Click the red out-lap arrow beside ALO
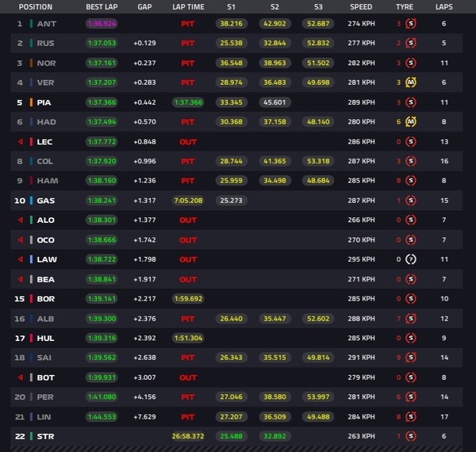Viewport: 476px width, 452px height. [x=21, y=220]
